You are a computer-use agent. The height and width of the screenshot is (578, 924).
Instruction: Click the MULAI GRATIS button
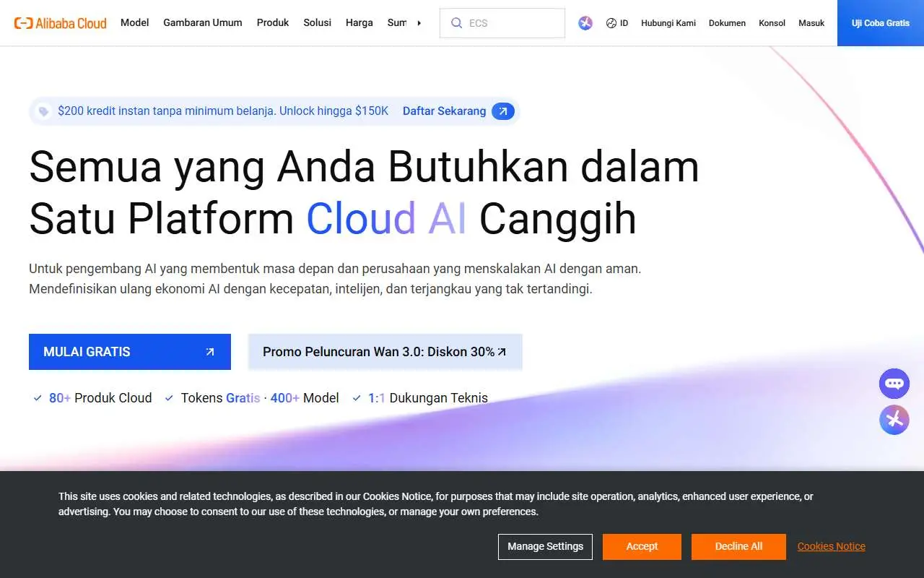(130, 352)
